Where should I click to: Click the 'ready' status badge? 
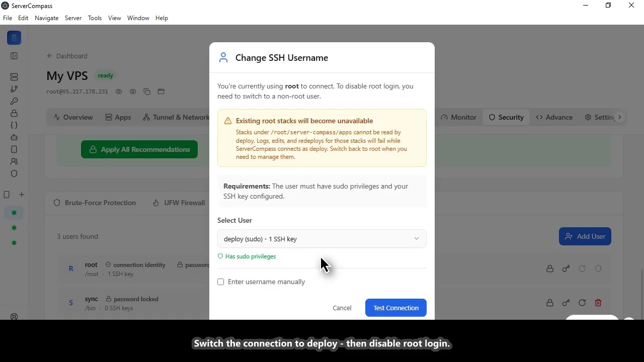click(x=106, y=75)
